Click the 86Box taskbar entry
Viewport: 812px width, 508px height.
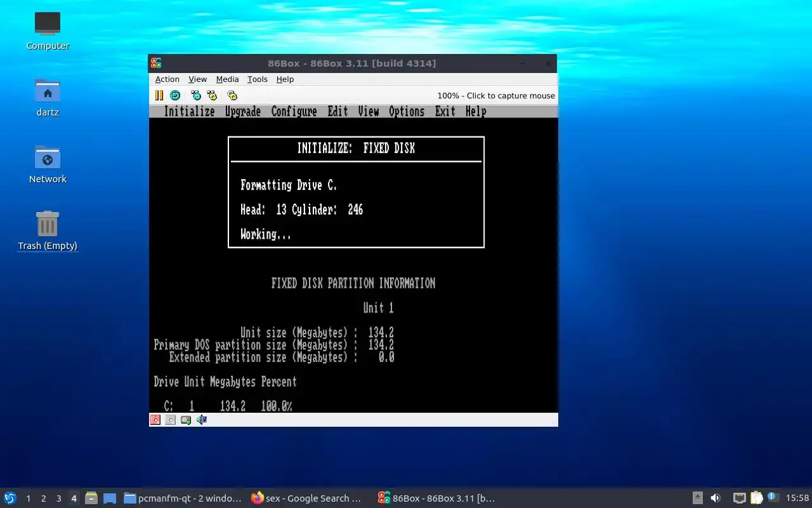[x=436, y=498]
